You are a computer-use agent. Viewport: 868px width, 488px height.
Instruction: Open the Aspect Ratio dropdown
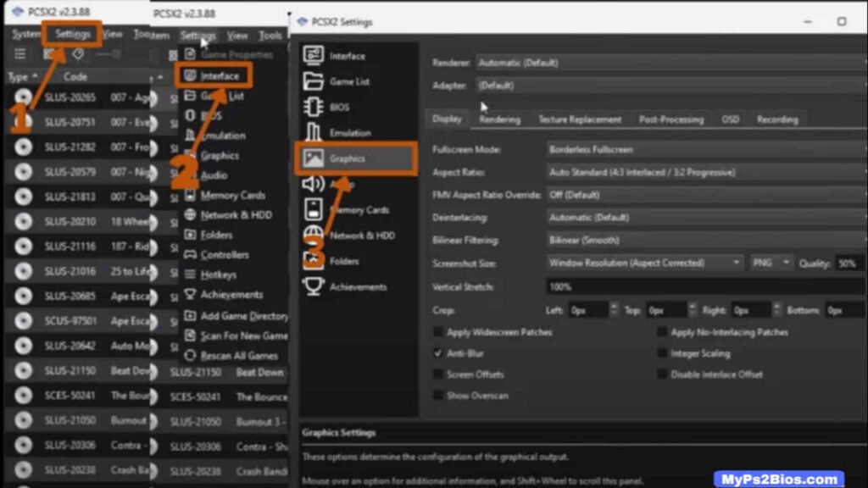tap(706, 172)
